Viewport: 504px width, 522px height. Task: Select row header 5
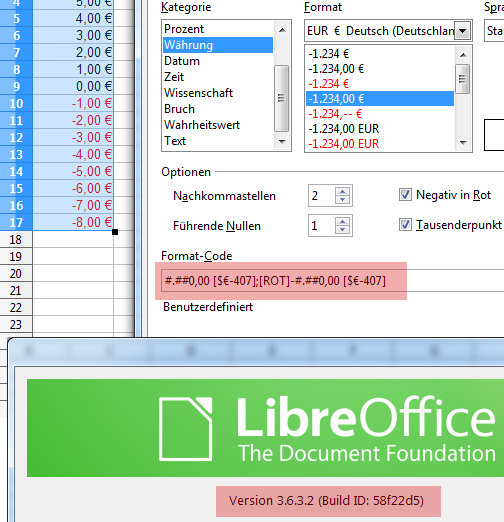coord(16,19)
